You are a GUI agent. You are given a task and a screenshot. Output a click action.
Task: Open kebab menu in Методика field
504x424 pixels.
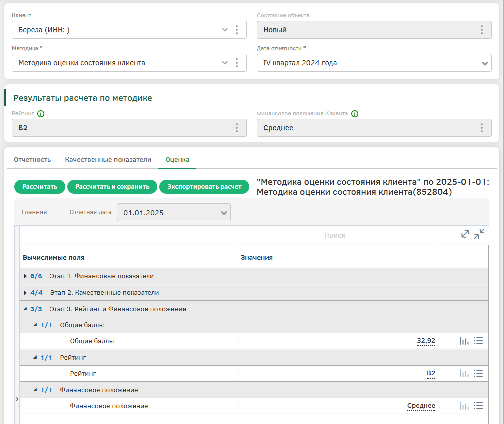pos(237,63)
